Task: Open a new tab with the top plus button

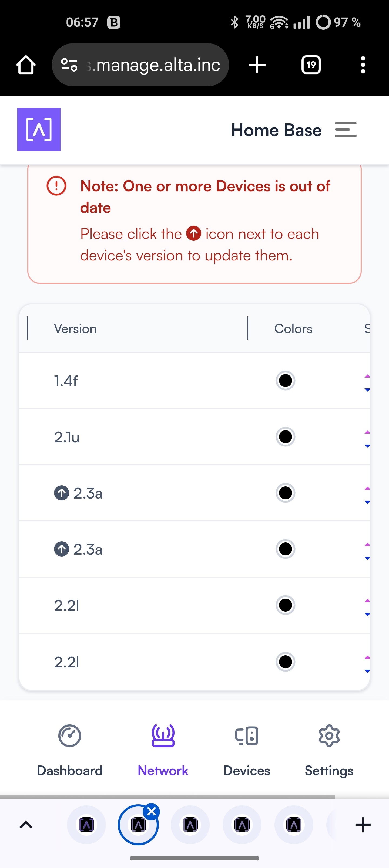Action: point(257,65)
